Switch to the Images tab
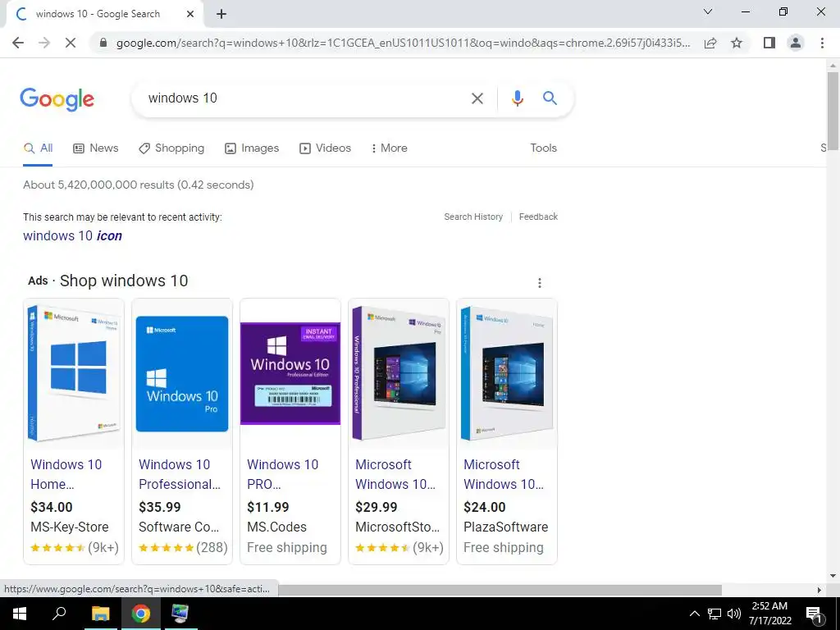 pos(252,148)
